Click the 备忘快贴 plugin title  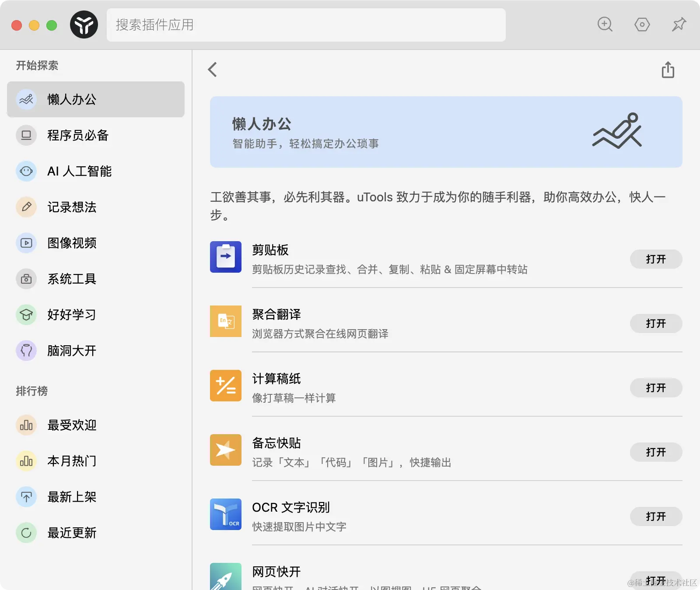pyautogui.click(x=276, y=443)
